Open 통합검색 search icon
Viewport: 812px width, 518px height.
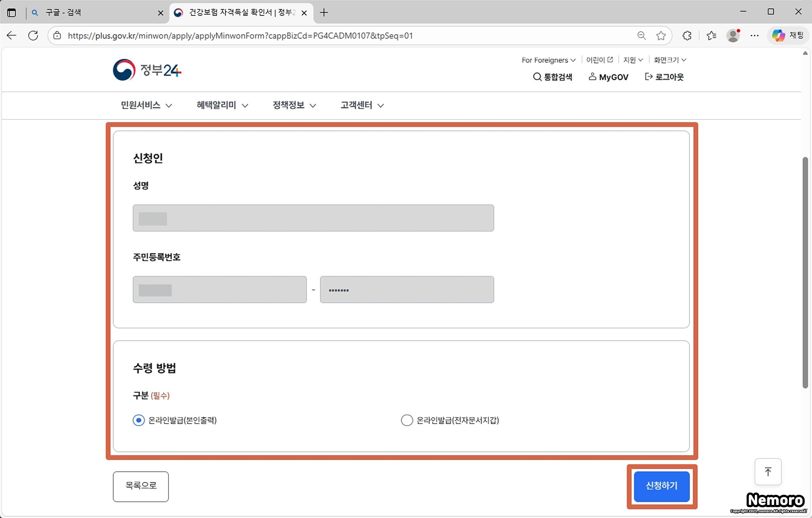[x=537, y=77]
